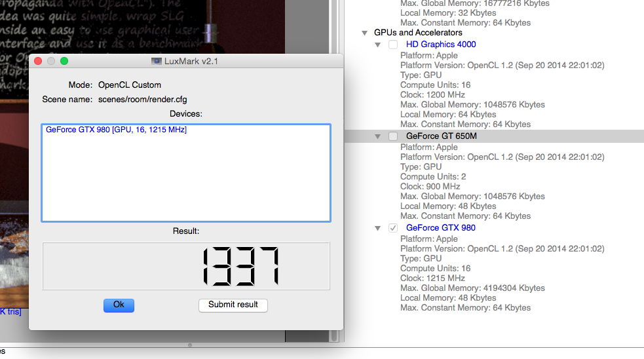Uncheck the GeForce GTX 980 checkbox

coord(393,228)
